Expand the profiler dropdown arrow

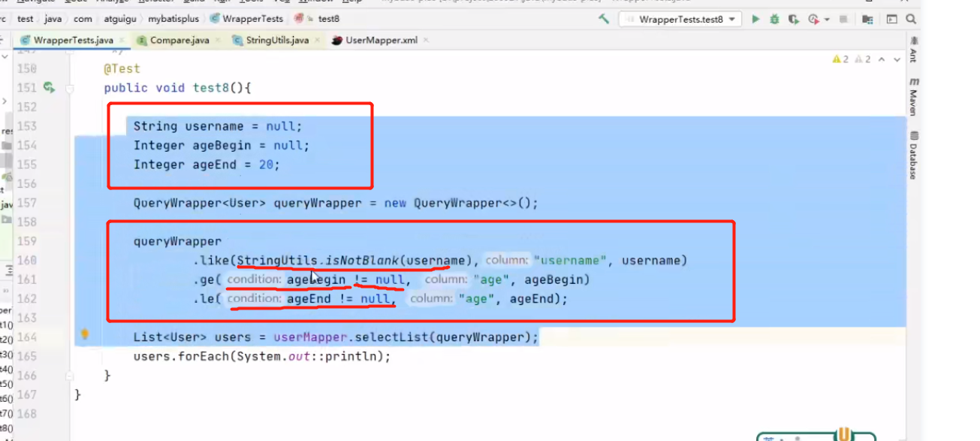(827, 20)
